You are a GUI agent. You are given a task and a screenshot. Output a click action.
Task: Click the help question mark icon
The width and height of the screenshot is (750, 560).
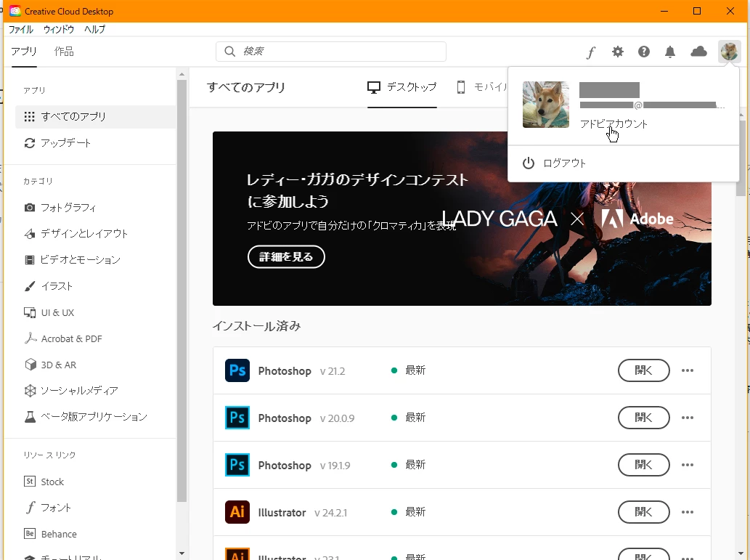click(644, 52)
